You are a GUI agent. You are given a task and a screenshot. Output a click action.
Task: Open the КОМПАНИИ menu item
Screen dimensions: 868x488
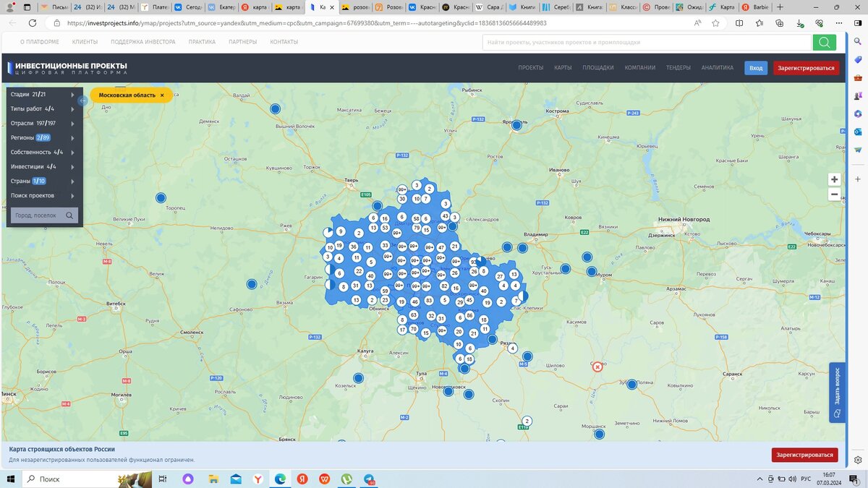(x=640, y=68)
